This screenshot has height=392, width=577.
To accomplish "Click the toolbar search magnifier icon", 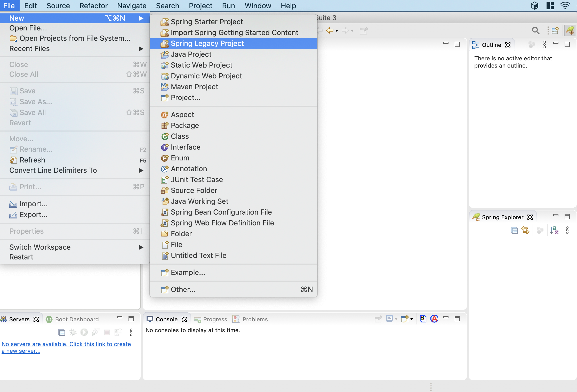I will tap(536, 31).
